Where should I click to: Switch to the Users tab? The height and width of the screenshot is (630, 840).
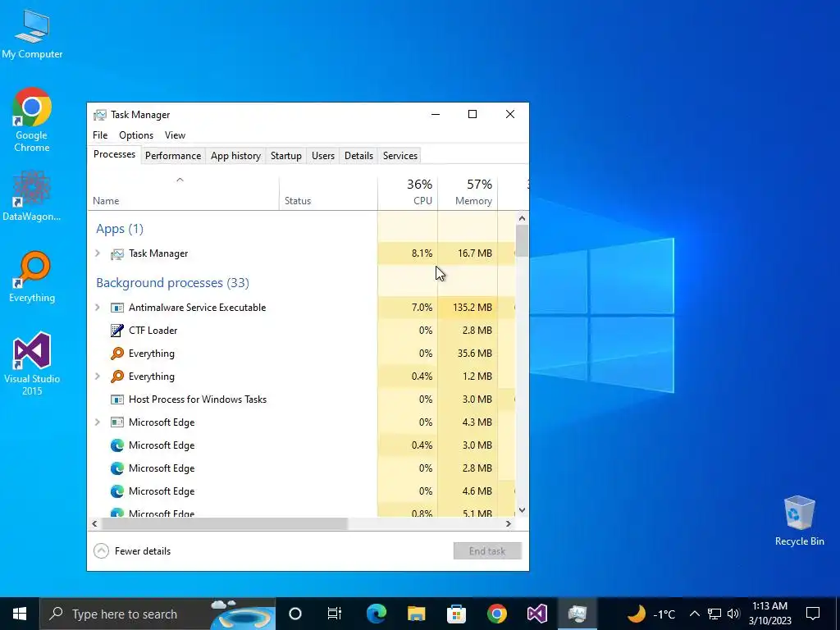(323, 155)
